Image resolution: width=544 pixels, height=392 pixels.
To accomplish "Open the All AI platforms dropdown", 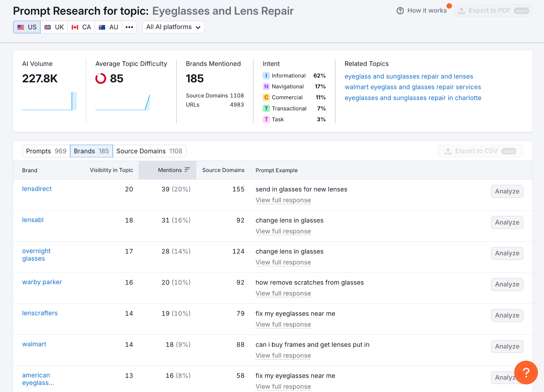I will [173, 27].
